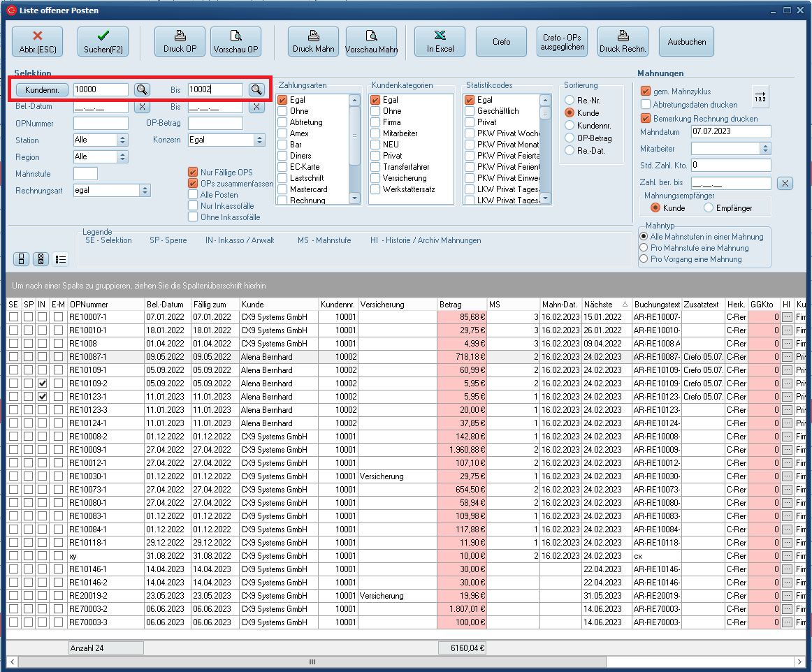
Task: Check Firma in Kundenkategorien list
Action: click(376, 122)
